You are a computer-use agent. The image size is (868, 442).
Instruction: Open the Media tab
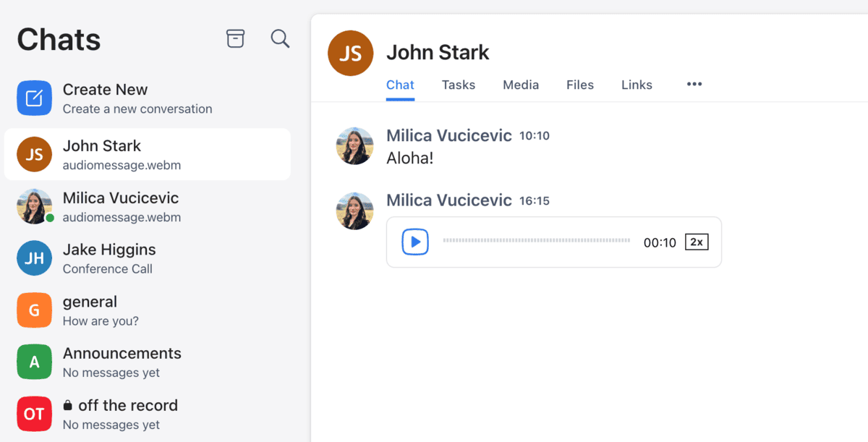[520, 85]
